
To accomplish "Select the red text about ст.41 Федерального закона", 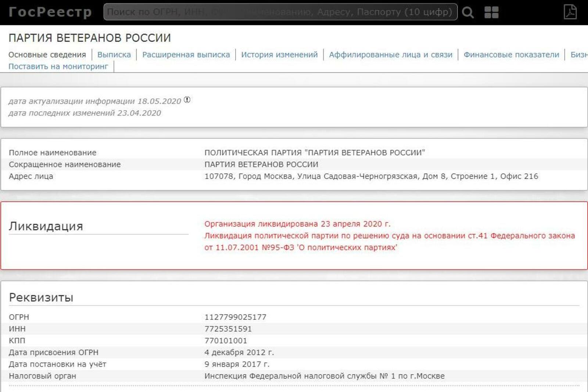I will pos(390,242).
